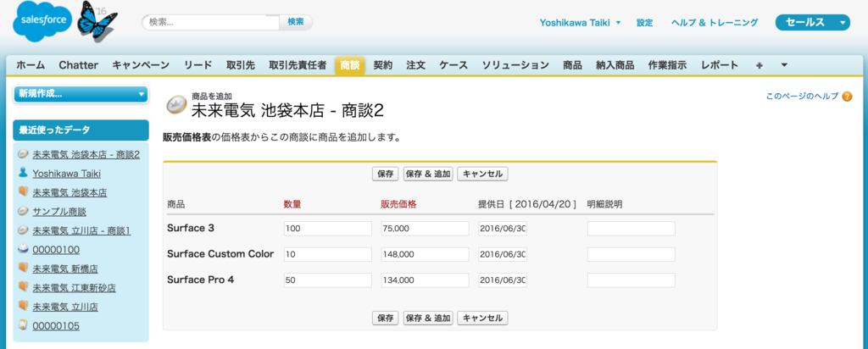Click description field for Surface Pro 4

(x=631, y=280)
